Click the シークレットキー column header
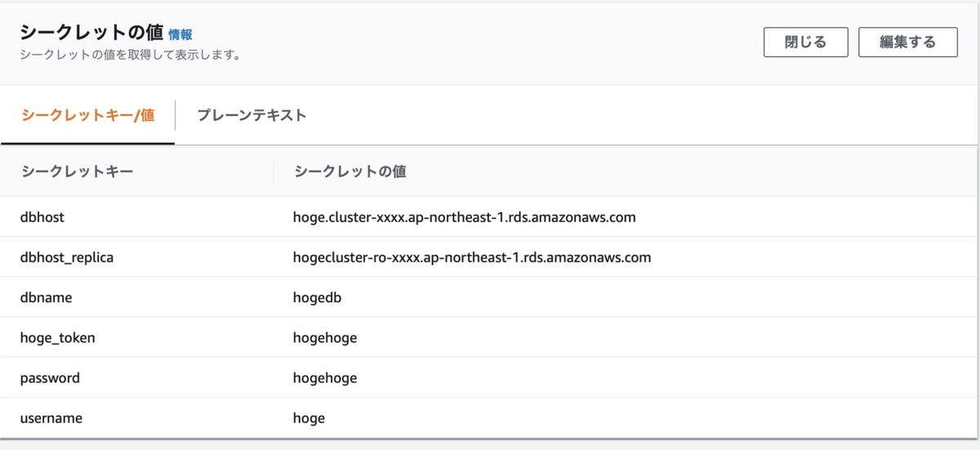Screen dimensions: 980x450 click(x=77, y=172)
